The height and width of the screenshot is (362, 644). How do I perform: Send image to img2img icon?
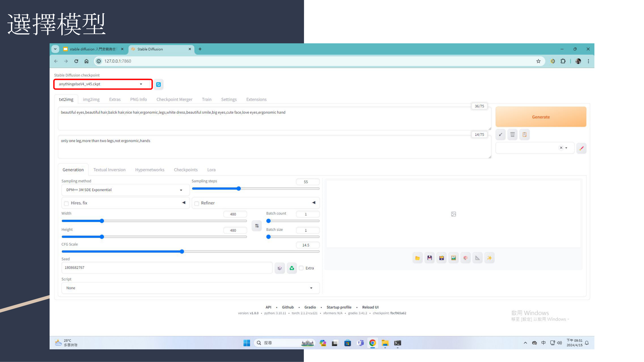[x=454, y=258]
